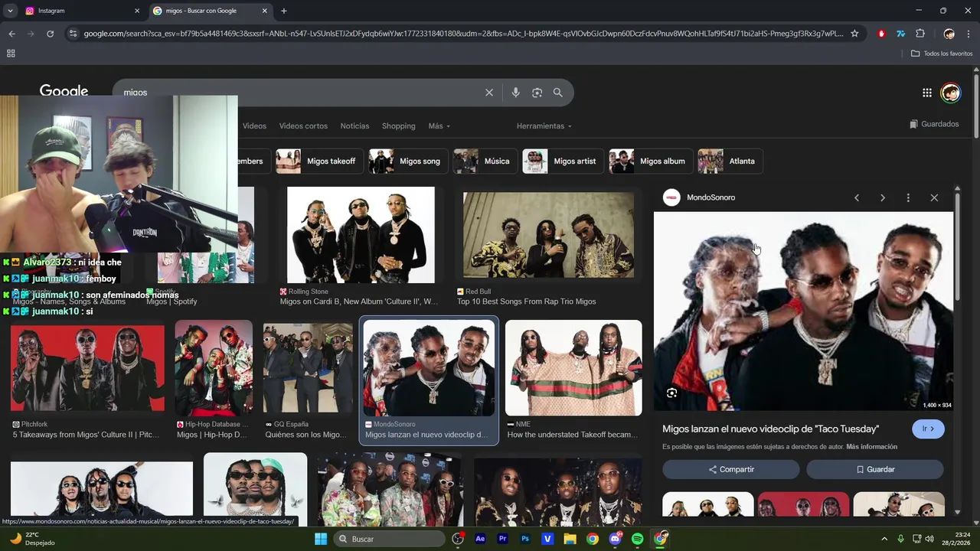This screenshot has width=980, height=551.
Task: Reload the current page
Action: pos(51,34)
